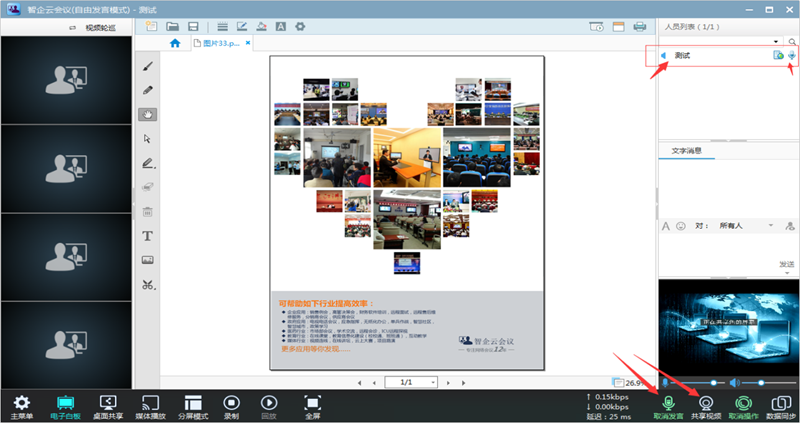Toggle 取消操作 cancel operation button

click(743, 408)
